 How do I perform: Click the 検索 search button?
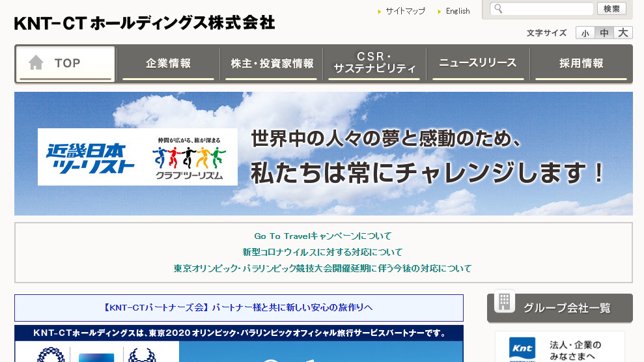(x=611, y=8)
